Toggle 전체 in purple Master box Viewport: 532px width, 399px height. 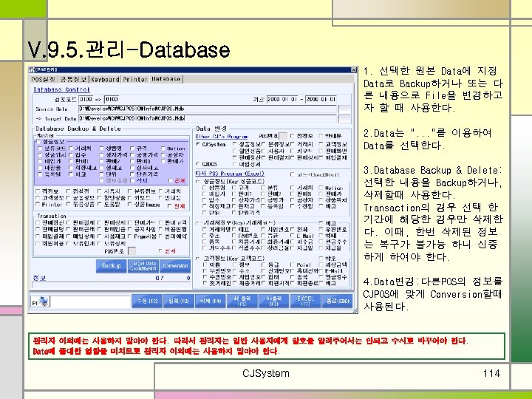(x=171, y=180)
